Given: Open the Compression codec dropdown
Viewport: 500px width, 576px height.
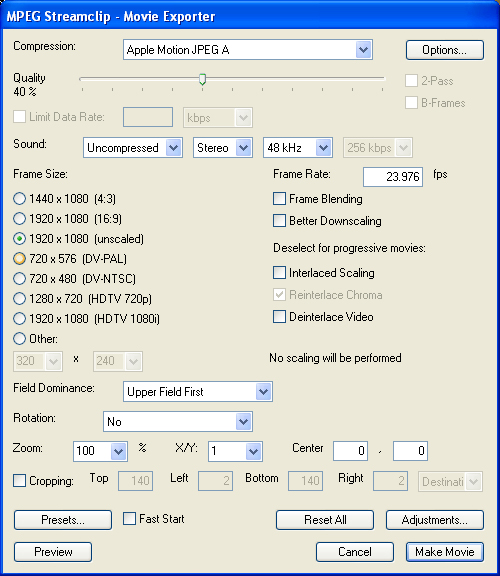Looking at the screenshot, I should [x=248, y=50].
